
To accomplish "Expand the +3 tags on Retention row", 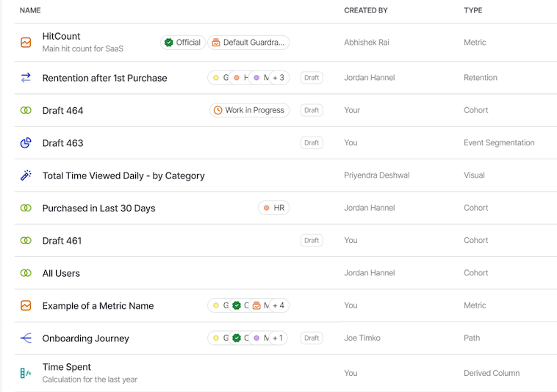I will (x=278, y=78).
